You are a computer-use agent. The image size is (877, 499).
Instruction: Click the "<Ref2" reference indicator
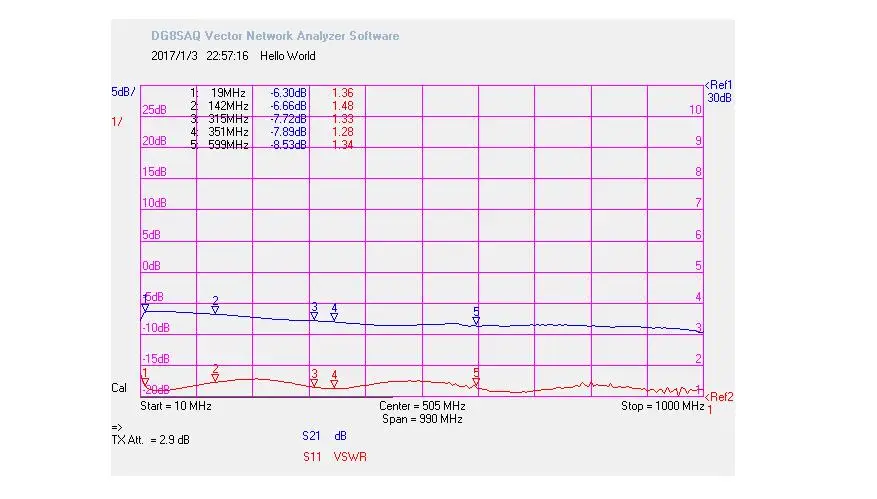pos(719,397)
